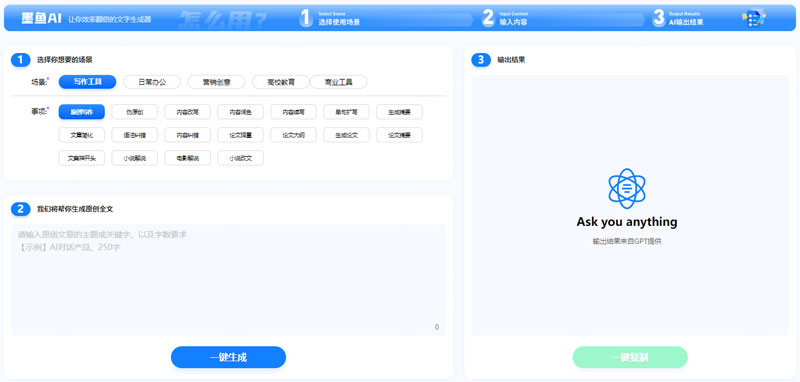Select the 日常办公 scene option
The width and height of the screenshot is (800, 382).
[152, 82]
